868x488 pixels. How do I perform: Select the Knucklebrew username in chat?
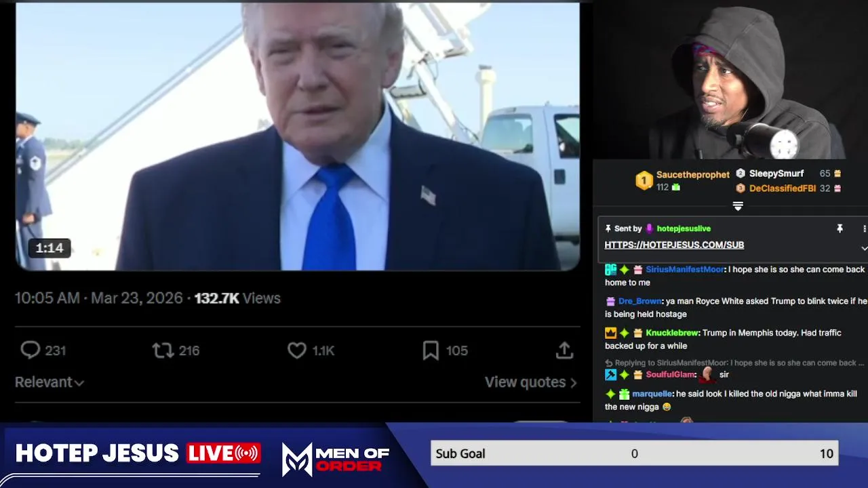point(672,333)
